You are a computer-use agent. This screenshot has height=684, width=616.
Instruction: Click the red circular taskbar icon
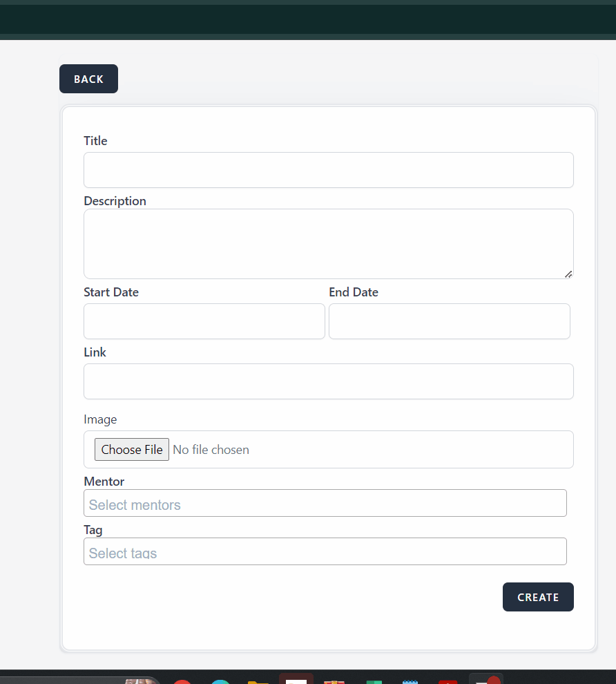[182, 681]
